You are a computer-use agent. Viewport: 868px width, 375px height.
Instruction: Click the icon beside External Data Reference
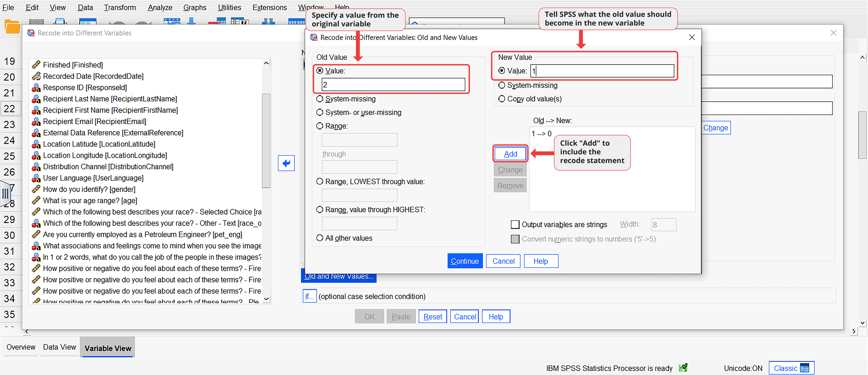(36, 133)
